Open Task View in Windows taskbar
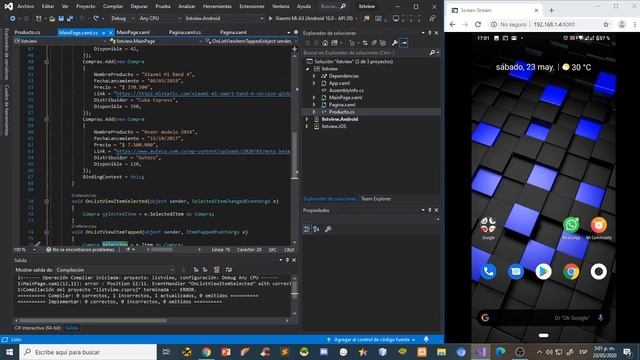 (166, 352)
